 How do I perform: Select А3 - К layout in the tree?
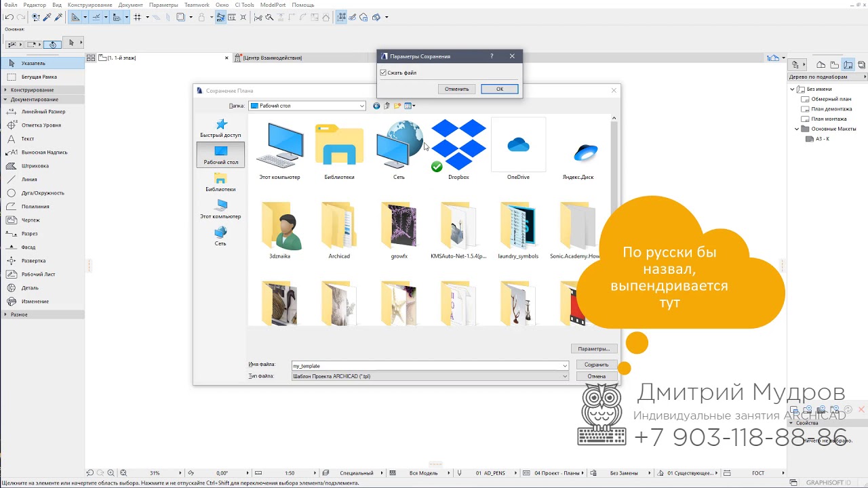pyautogui.click(x=823, y=138)
